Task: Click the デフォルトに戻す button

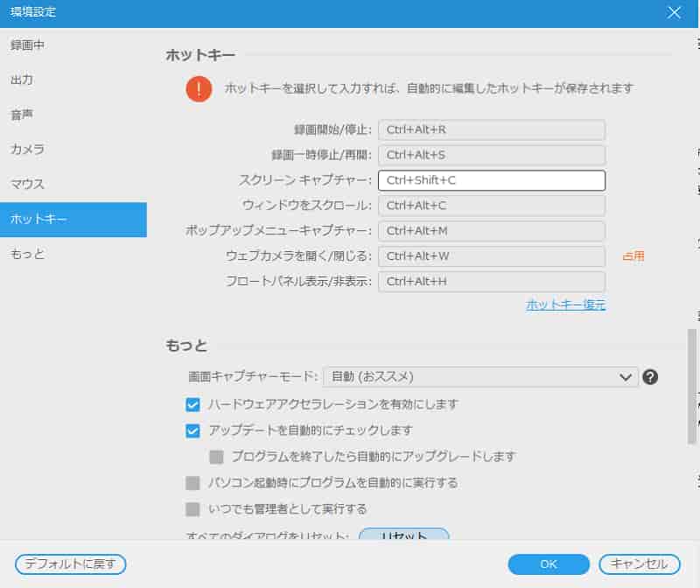Action: click(70, 564)
